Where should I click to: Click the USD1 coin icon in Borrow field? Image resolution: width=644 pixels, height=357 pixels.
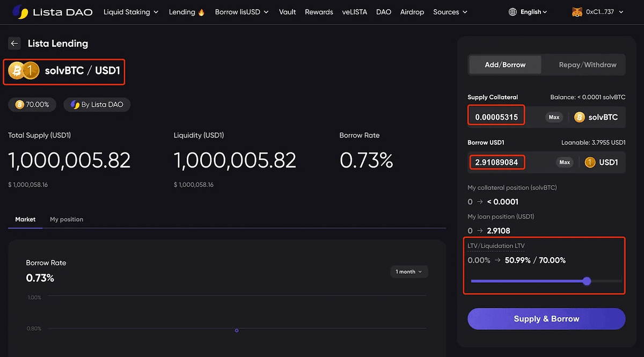590,162
